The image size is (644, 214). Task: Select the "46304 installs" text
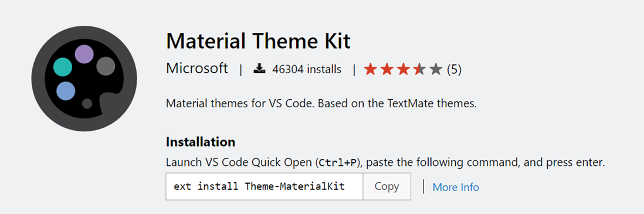tap(306, 69)
